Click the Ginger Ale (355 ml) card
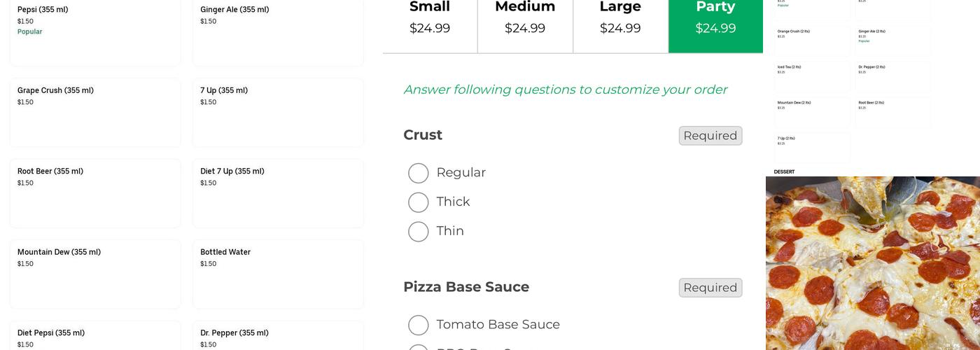This screenshot has width=980, height=350. [x=278, y=31]
